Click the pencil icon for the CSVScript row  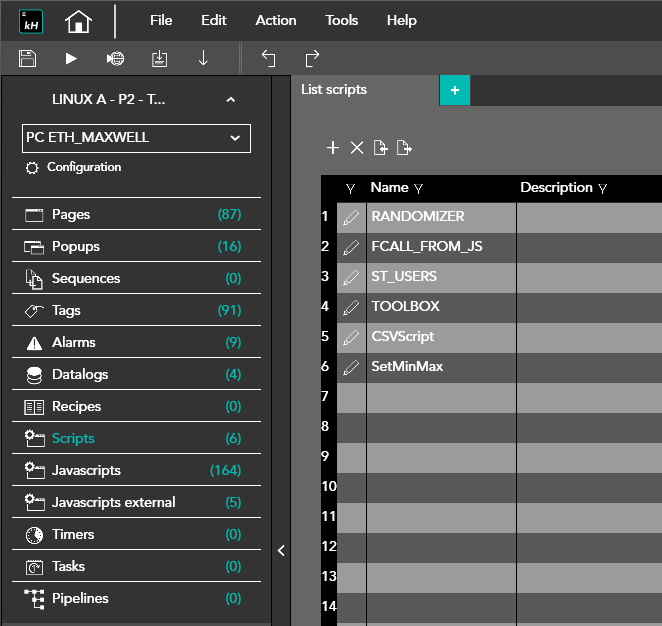(x=351, y=337)
